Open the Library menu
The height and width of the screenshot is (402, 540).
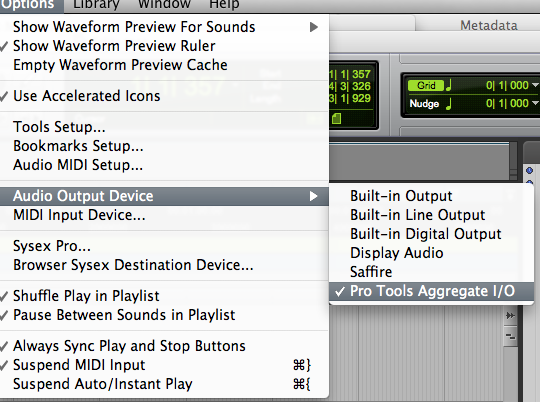[x=96, y=4]
